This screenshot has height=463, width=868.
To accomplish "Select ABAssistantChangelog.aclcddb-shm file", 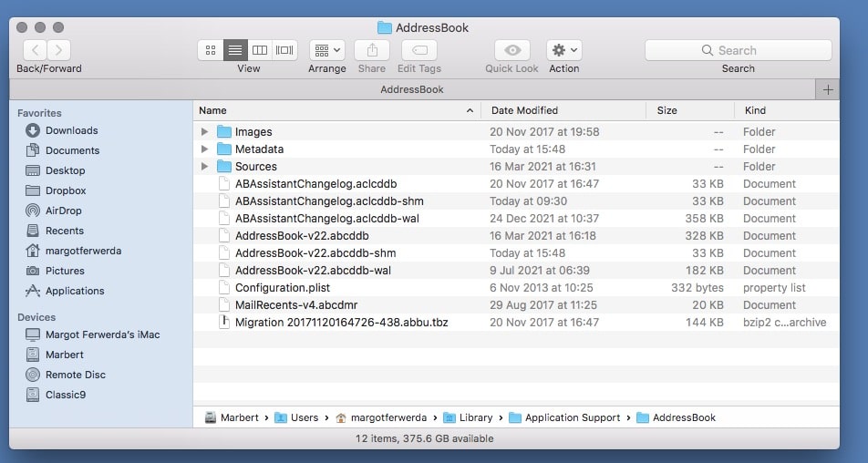I will 516,201.
